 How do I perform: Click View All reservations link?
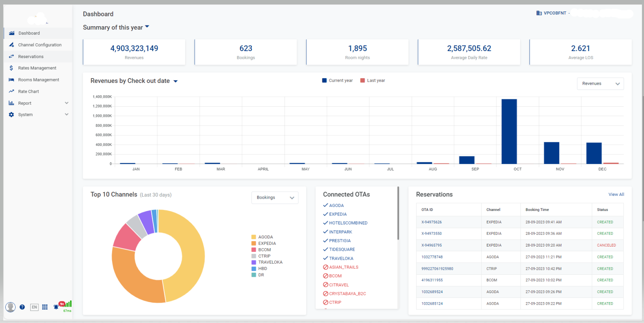pos(616,195)
